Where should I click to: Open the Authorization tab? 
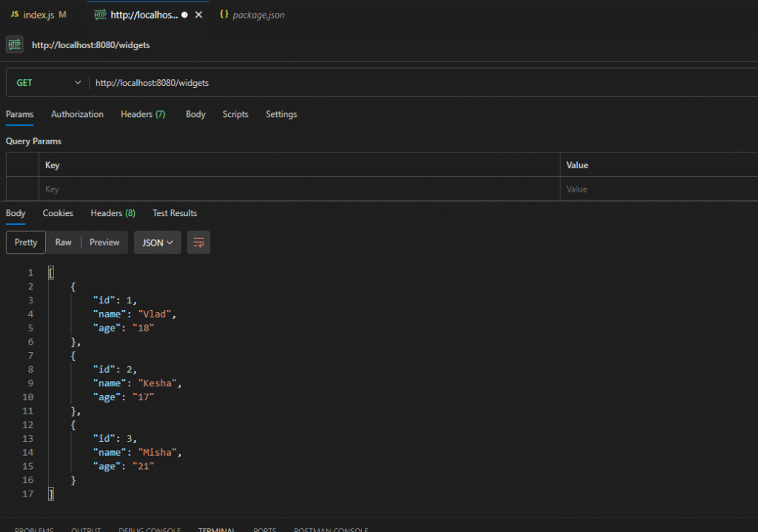point(77,115)
